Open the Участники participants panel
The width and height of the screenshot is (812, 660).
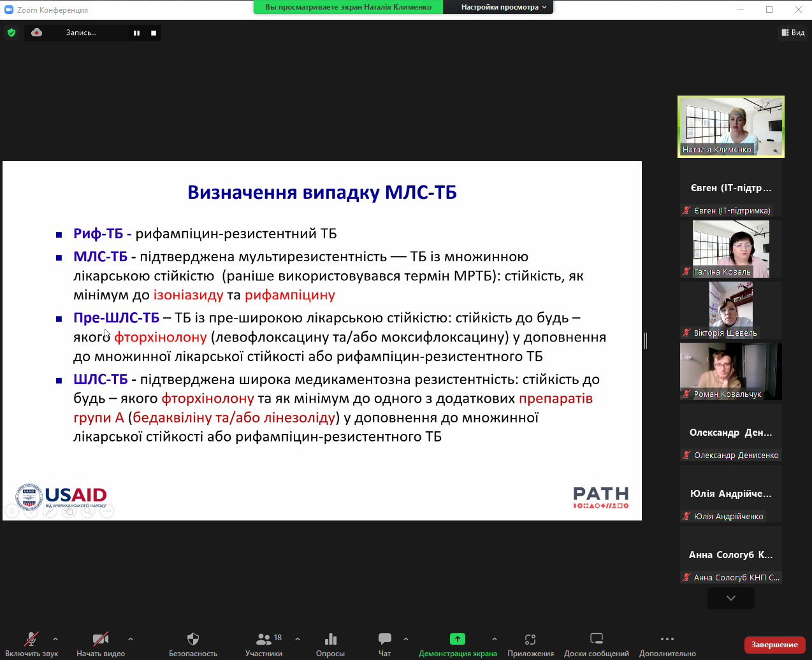pos(264,643)
